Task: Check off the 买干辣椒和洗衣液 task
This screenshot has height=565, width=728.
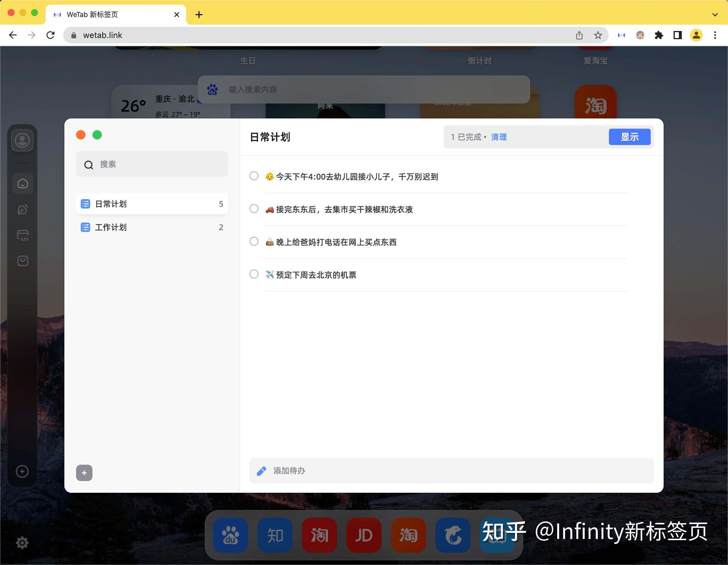Action: pyautogui.click(x=254, y=209)
